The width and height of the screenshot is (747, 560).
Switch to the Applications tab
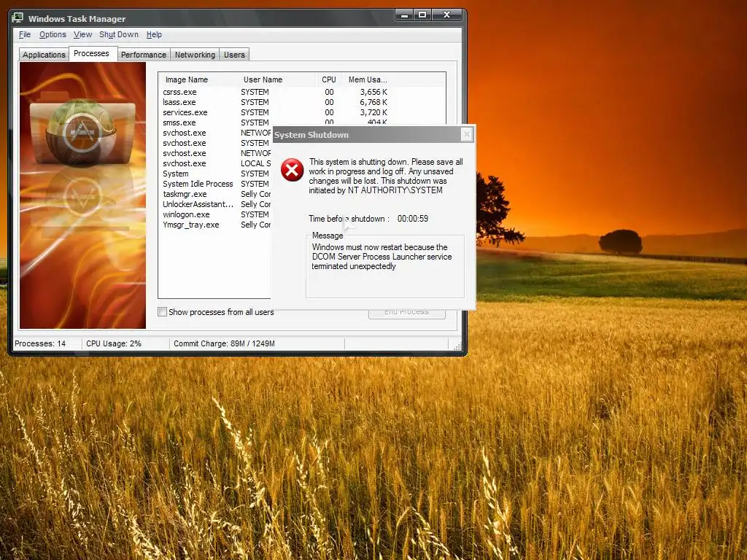[x=44, y=55]
